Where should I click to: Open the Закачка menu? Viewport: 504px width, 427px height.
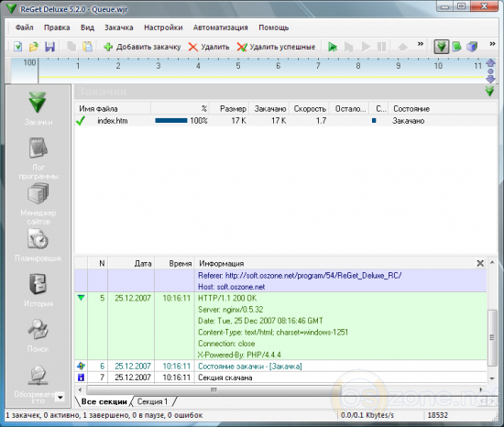118,27
